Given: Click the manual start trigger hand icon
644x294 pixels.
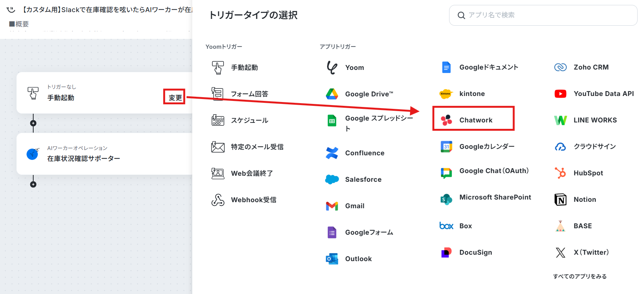Looking at the screenshot, I should pyautogui.click(x=218, y=68).
